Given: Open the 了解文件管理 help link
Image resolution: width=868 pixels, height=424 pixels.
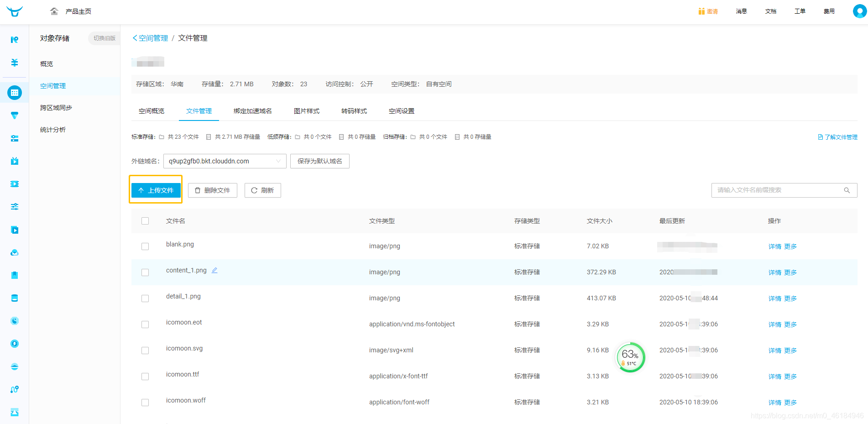Looking at the screenshot, I should pos(838,137).
